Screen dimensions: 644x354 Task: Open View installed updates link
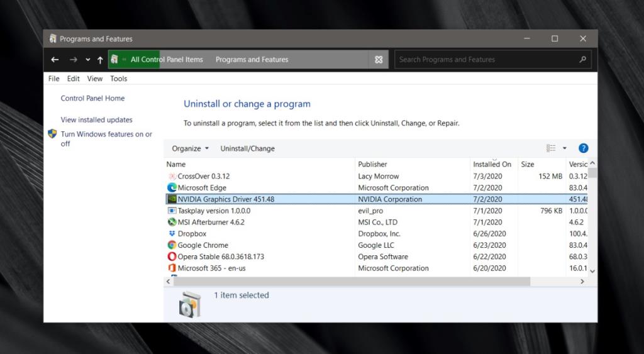tap(96, 119)
